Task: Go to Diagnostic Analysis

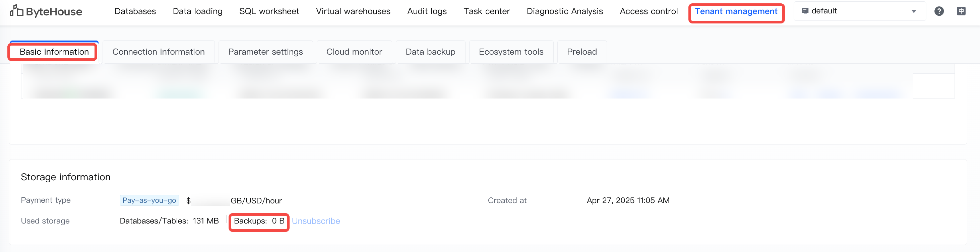Action: tap(564, 11)
